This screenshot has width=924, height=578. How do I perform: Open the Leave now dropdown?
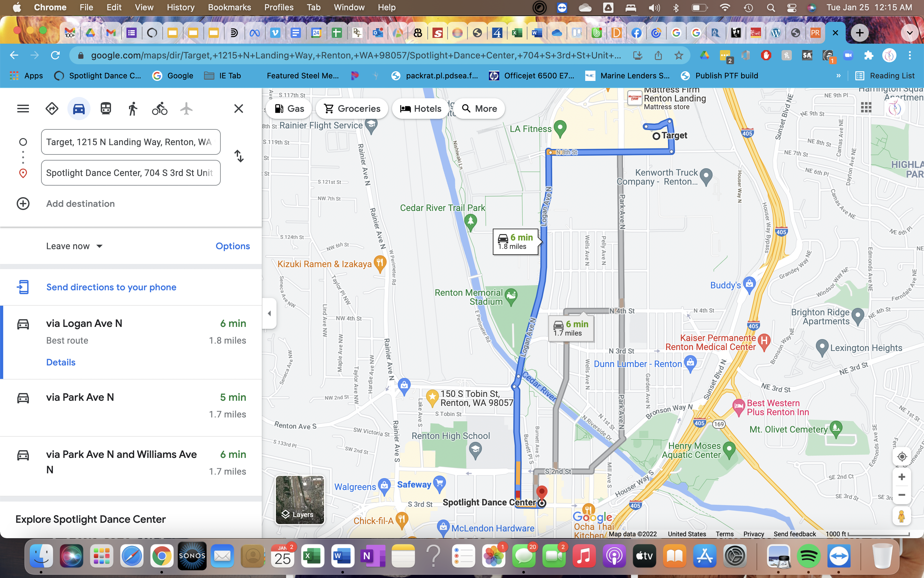(x=74, y=246)
